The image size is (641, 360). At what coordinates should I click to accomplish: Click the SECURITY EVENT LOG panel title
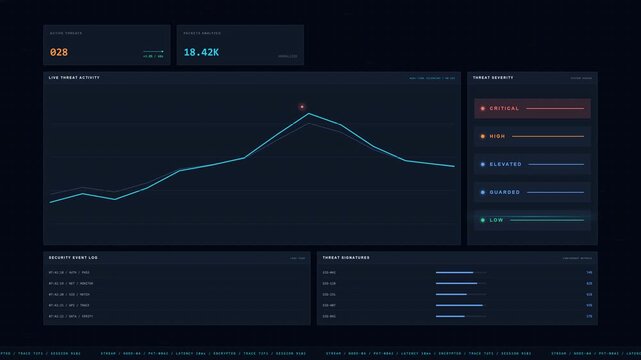pyautogui.click(x=73, y=258)
